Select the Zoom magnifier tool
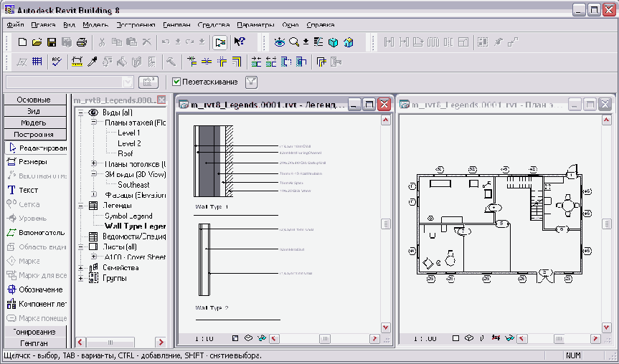Screen dimensions: 619x364 [x=293, y=42]
